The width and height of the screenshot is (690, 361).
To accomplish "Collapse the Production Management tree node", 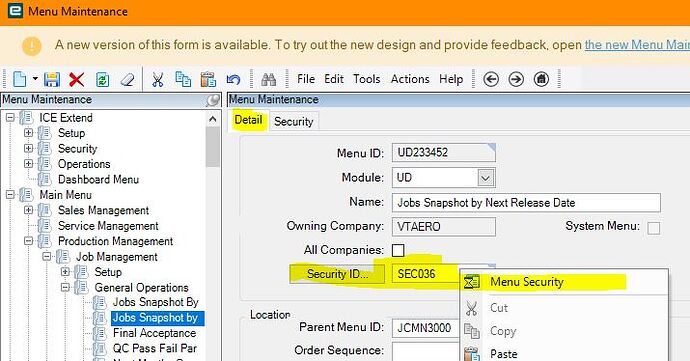I will point(28,241).
